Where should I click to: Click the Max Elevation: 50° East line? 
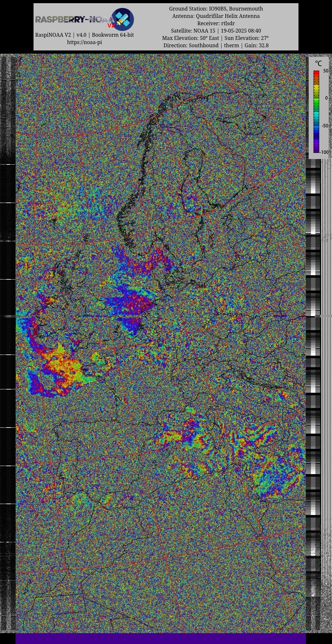click(x=216, y=38)
